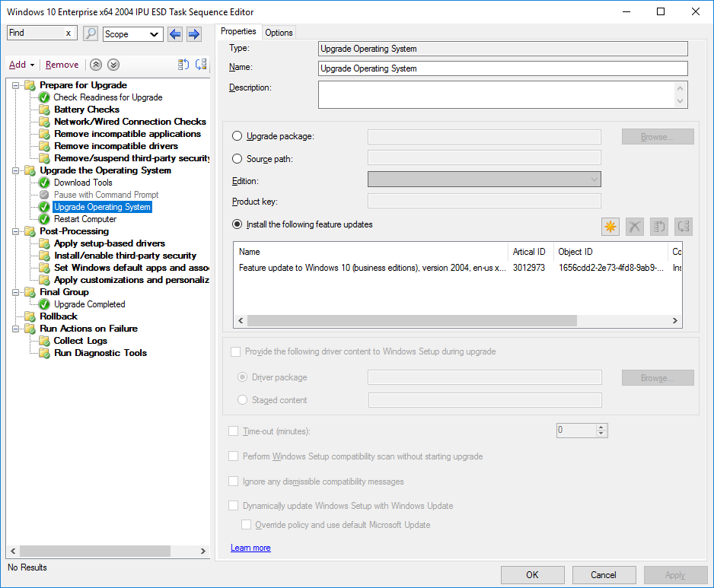
Task: Click the folder icon of the Rollback group
Action: (x=30, y=316)
